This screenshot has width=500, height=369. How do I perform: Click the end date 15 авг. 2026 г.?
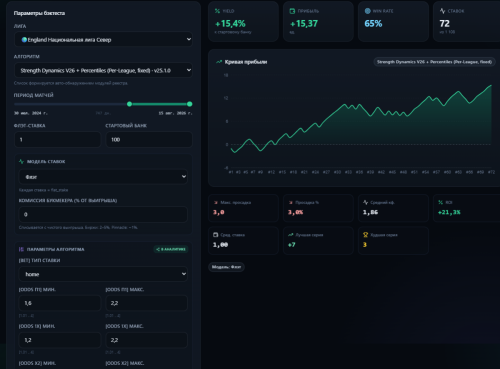coord(175,113)
